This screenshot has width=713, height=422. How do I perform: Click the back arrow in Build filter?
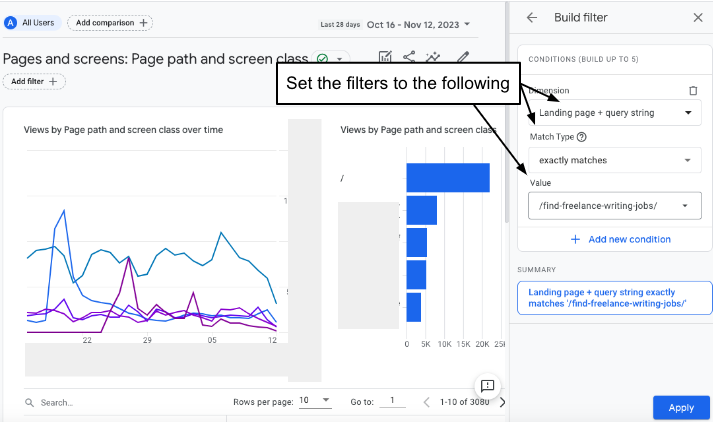(532, 17)
